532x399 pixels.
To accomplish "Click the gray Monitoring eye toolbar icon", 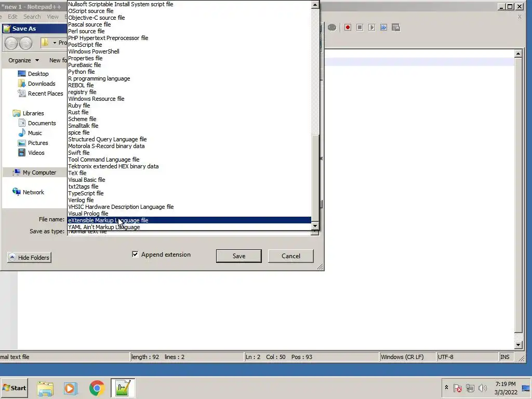I will [x=332, y=28].
